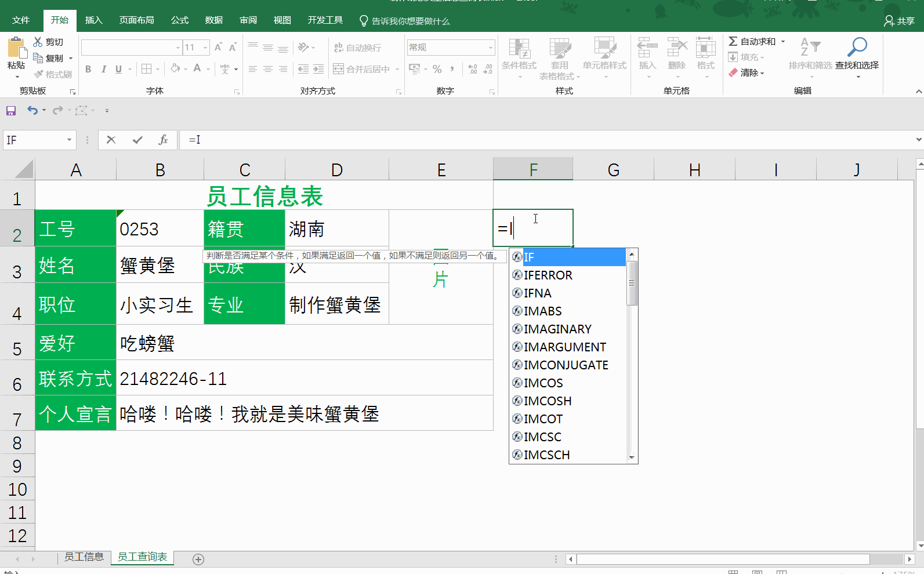Click the Insert cells icon

(x=647, y=48)
